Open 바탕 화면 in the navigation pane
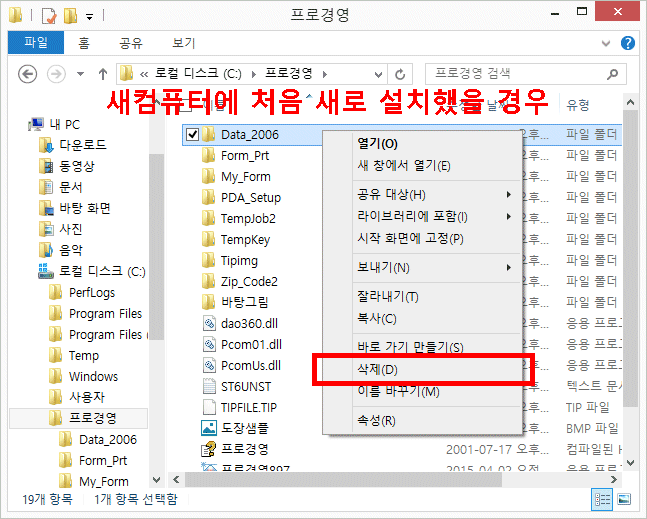This screenshot has width=647, height=519. [x=85, y=208]
